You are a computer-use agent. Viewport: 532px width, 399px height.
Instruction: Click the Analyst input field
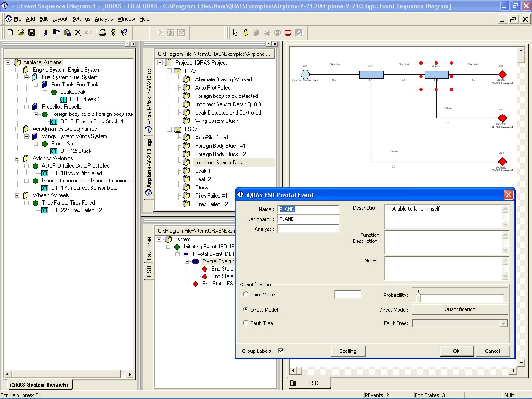[x=308, y=229]
